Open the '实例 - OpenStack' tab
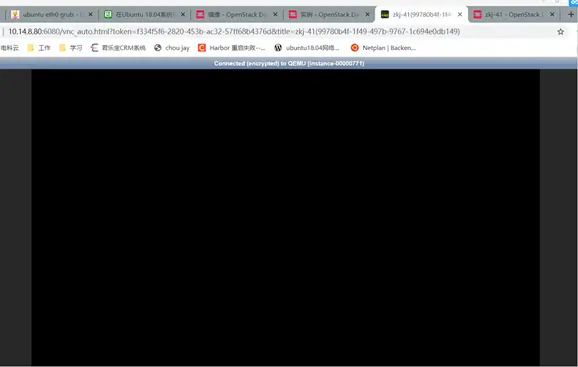This screenshot has height=367, width=578. (x=329, y=15)
